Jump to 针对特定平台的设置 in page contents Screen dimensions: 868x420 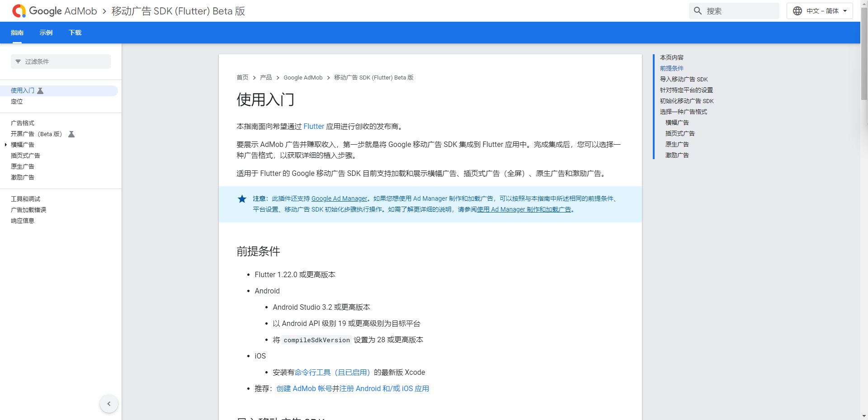pyautogui.click(x=686, y=90)
